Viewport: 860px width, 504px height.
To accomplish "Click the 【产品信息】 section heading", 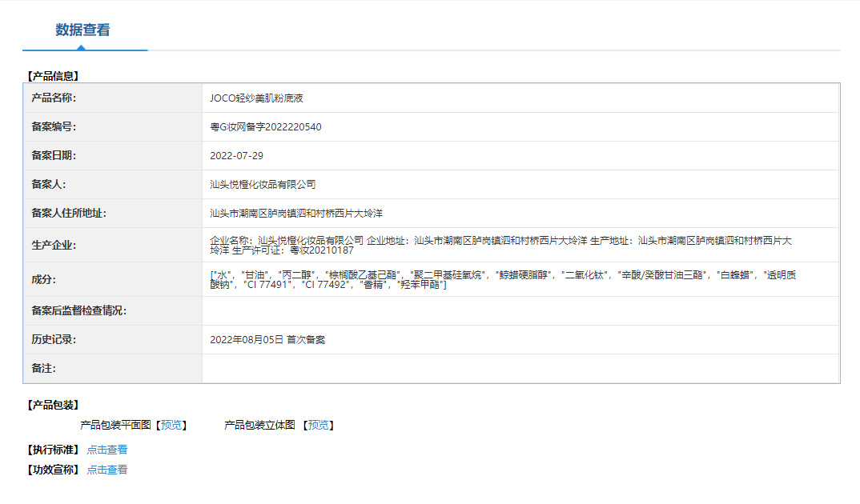I will pos(53,76).
